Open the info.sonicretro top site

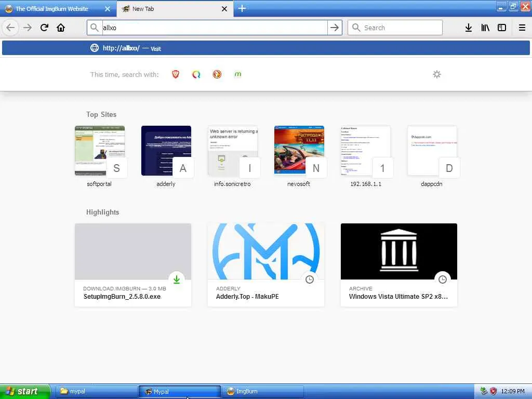click(232, 156)
